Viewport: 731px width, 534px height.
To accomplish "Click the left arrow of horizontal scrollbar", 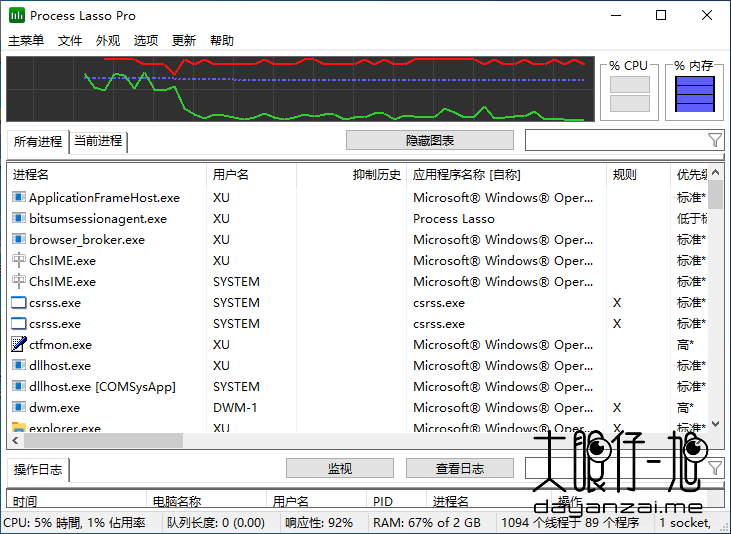I will [15, 440].
